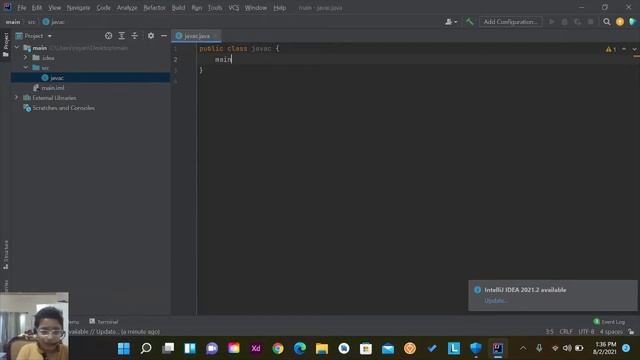Click the UTF-8 encoding status
Viewport: 640px width, 360px height.
(586, 332)
